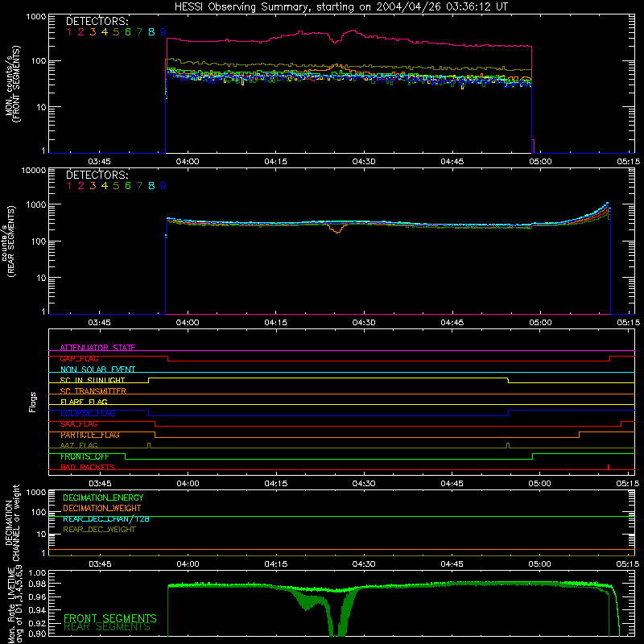Select detector 9 legend number in rear segments plot
The height and width of the screenshot is (644, 644).
coord(163,186)
